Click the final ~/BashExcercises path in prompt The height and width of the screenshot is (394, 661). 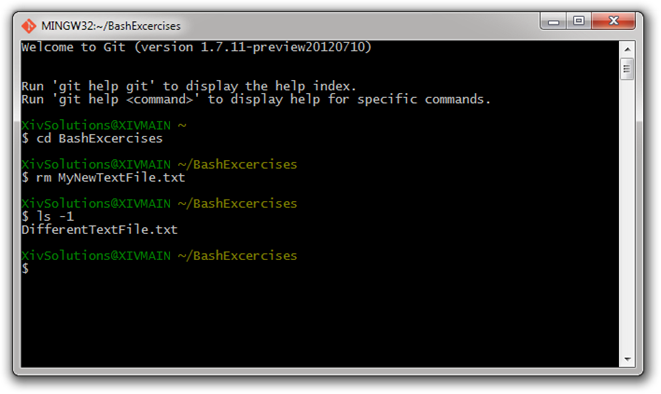pos(237,255)
